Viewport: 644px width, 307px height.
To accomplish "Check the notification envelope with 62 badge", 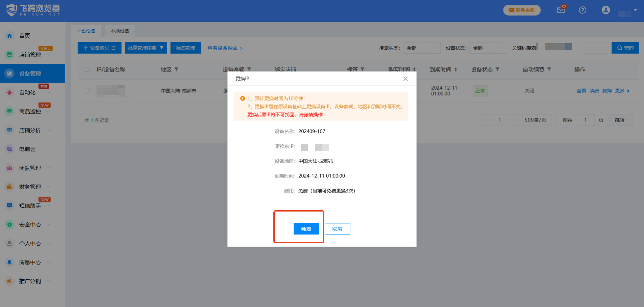I will point(561,10).
